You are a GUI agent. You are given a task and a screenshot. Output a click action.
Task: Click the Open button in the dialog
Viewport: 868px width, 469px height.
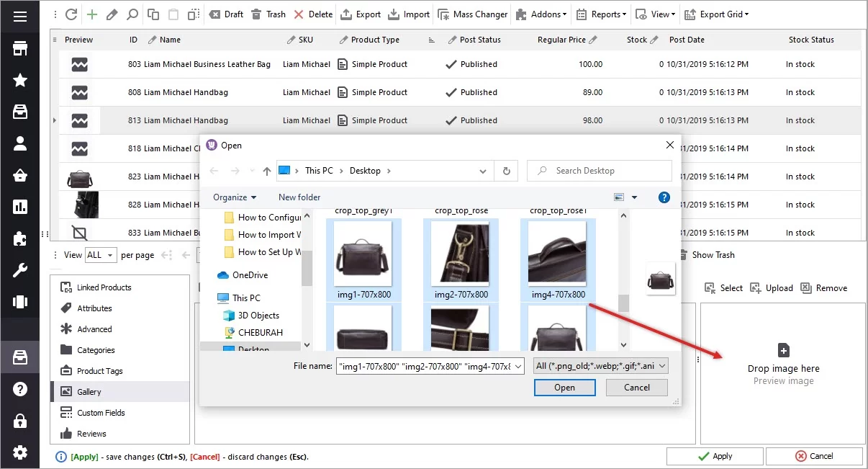(564, 388)
